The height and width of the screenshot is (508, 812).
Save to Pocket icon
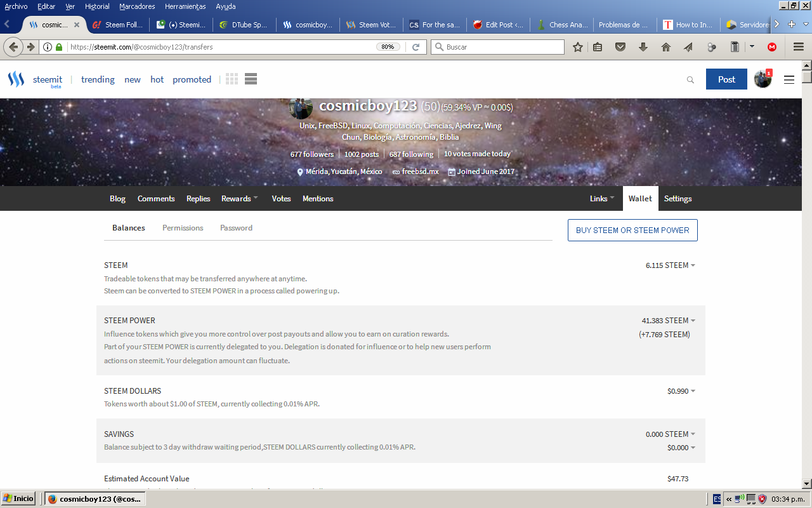621,47
